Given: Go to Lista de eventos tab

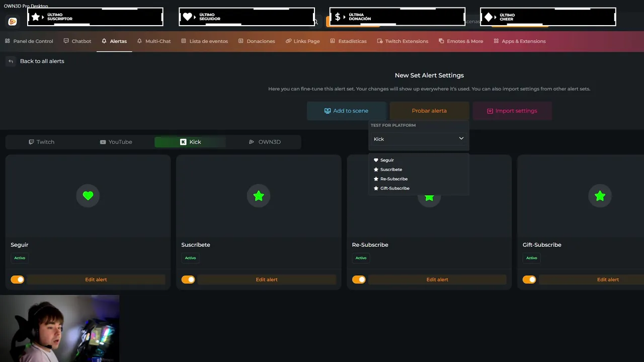Looking at the screenshot, I should (x=204, y=41).
